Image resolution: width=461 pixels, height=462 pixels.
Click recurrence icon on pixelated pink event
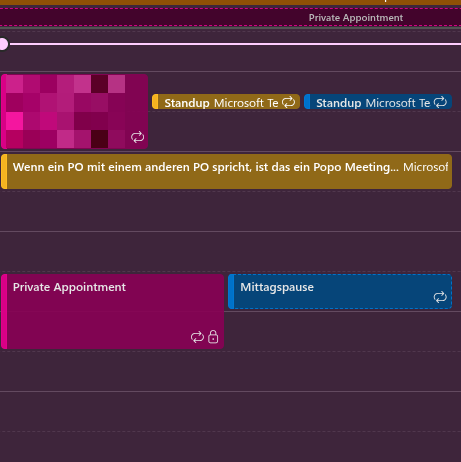point(137,137)
